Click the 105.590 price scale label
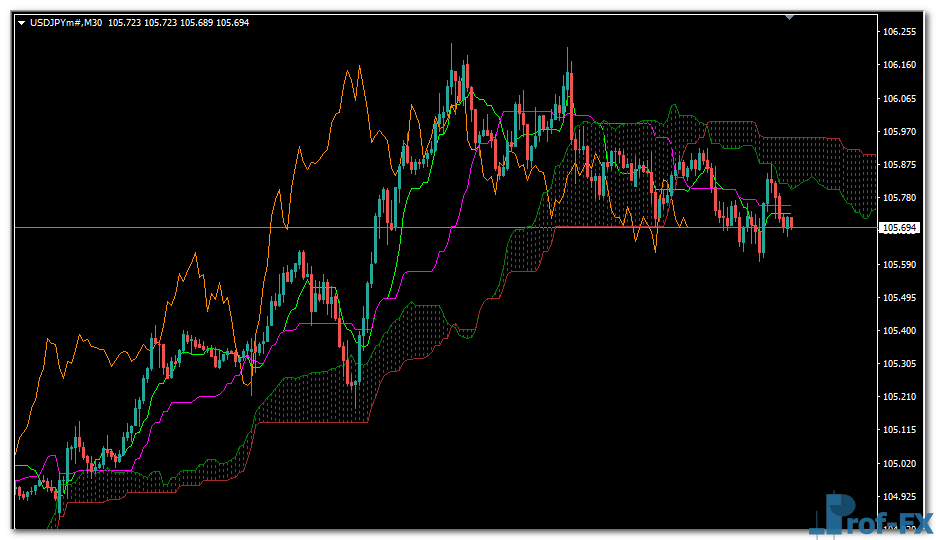The image size is (936, 540). point(901,264)
